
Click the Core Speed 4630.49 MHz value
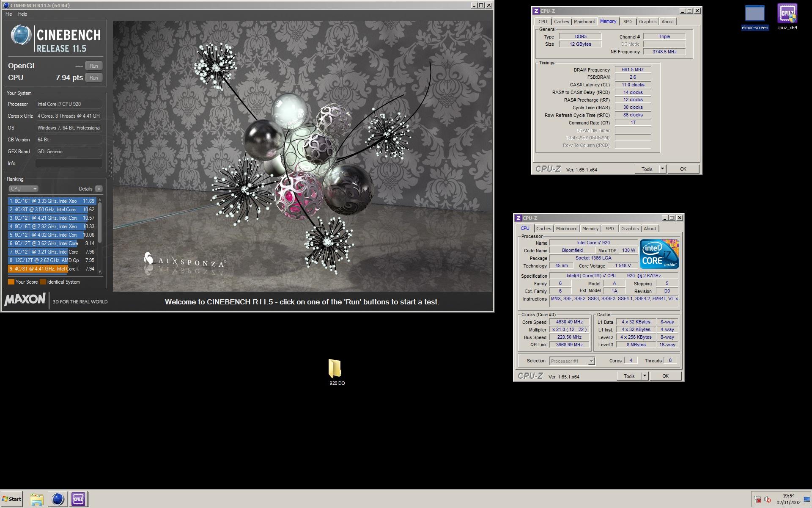(x=569, y=322)
